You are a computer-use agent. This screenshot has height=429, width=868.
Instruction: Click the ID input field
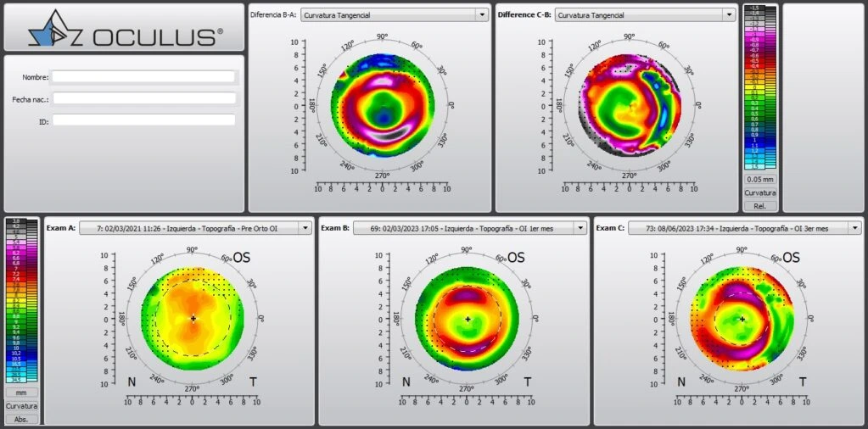[x=143, y=120]
